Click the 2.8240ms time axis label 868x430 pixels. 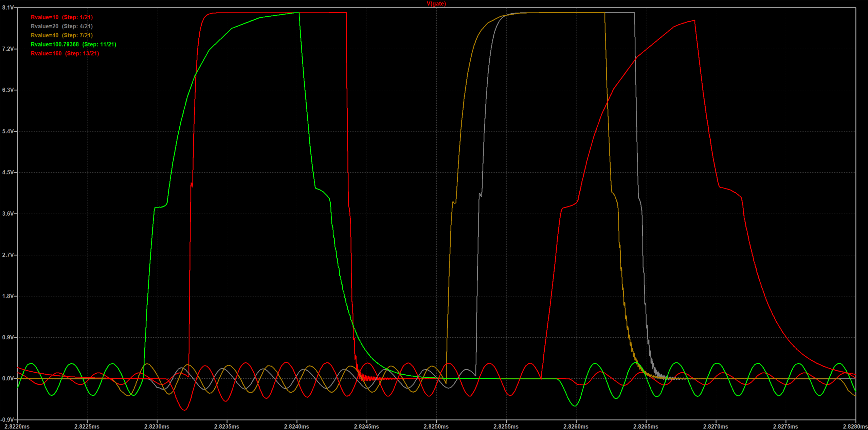click(296, 426)
